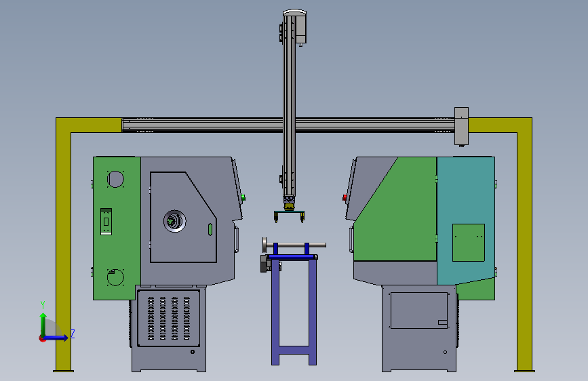Click the lower circular port on green panel
588x381 pixels.
click(x=115, y=277)
